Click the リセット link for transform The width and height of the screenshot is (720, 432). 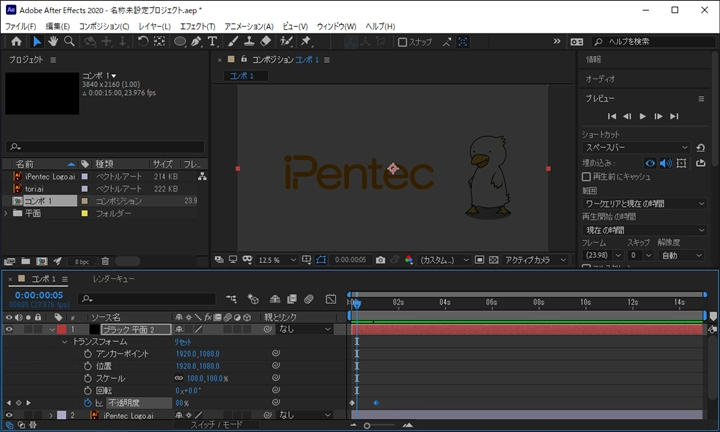pyautogui.click(x=183, y=341)
